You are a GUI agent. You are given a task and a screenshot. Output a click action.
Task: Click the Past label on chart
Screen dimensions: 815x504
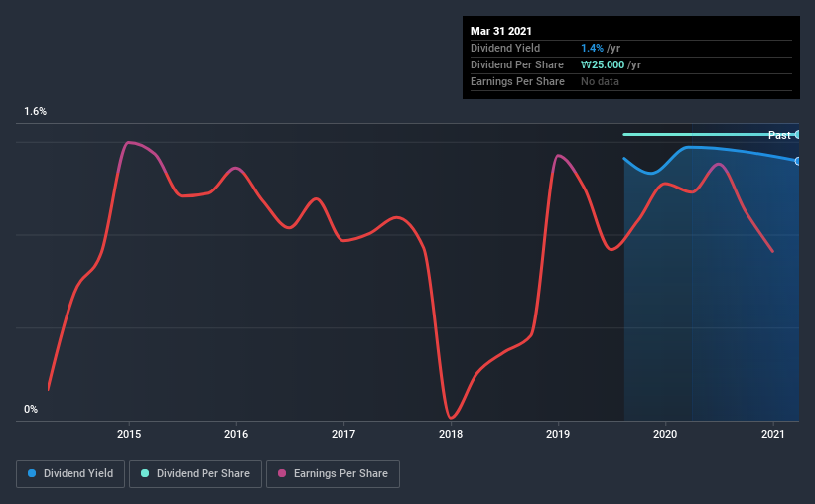pyautogui.click(x=779, y=135)
